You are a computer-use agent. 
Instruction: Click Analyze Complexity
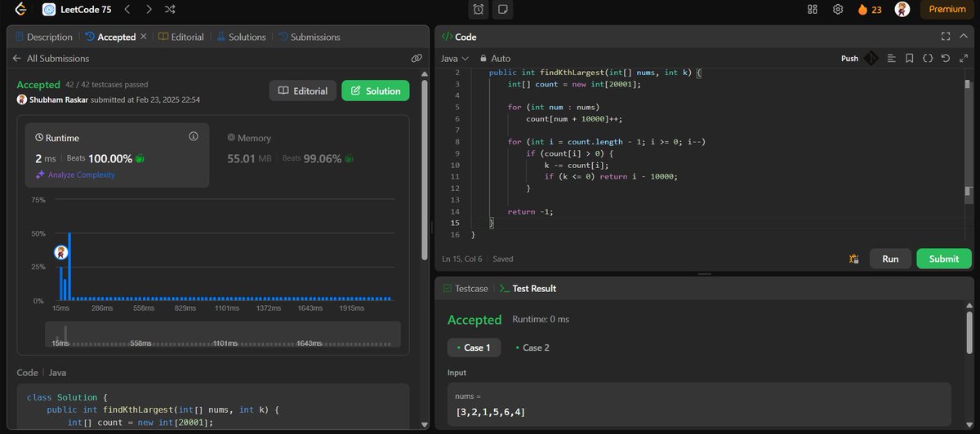(74, 175)
